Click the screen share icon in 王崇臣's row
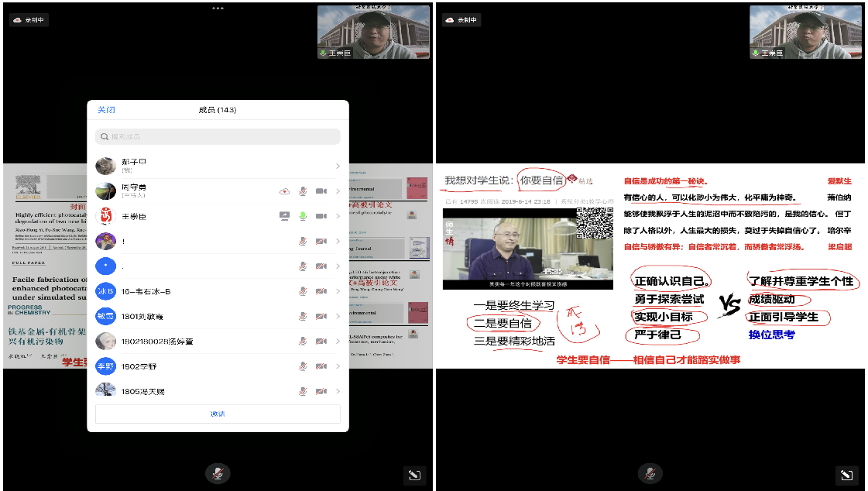 point(285,216)
